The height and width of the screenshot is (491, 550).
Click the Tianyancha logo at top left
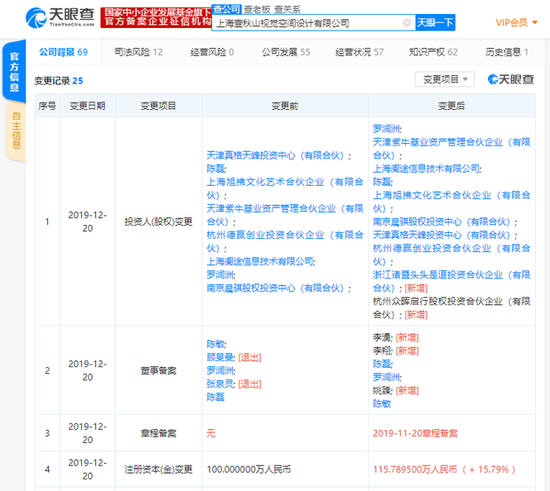(x=60, y=18)
